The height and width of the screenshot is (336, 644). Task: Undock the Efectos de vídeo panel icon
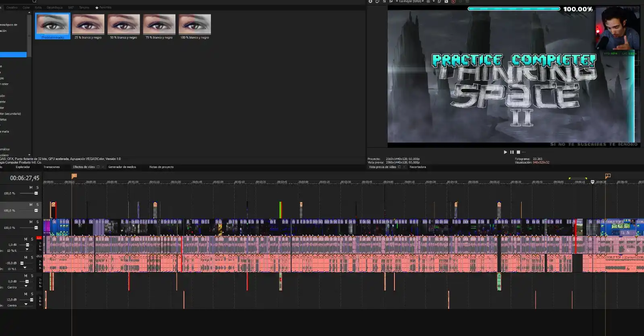(x=98, y=167)
